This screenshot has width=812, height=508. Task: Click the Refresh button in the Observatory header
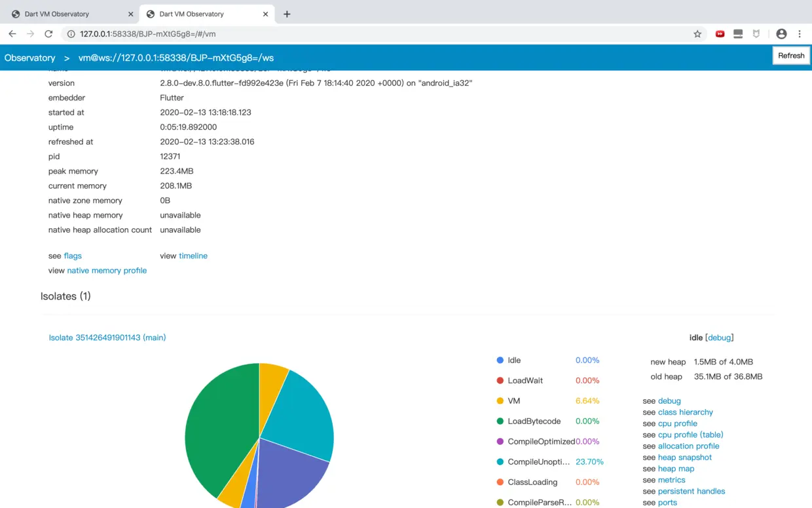(791, 56)
